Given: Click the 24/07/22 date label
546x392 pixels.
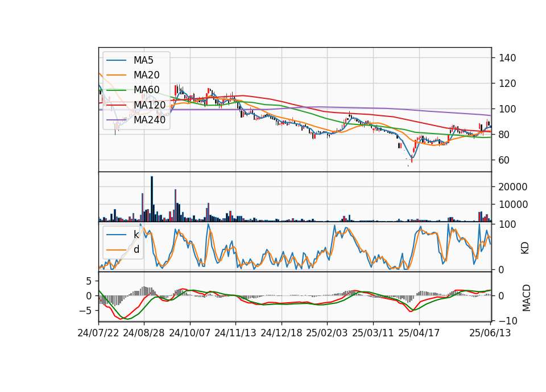Looking at the screenshot, I should pos(98,333).
